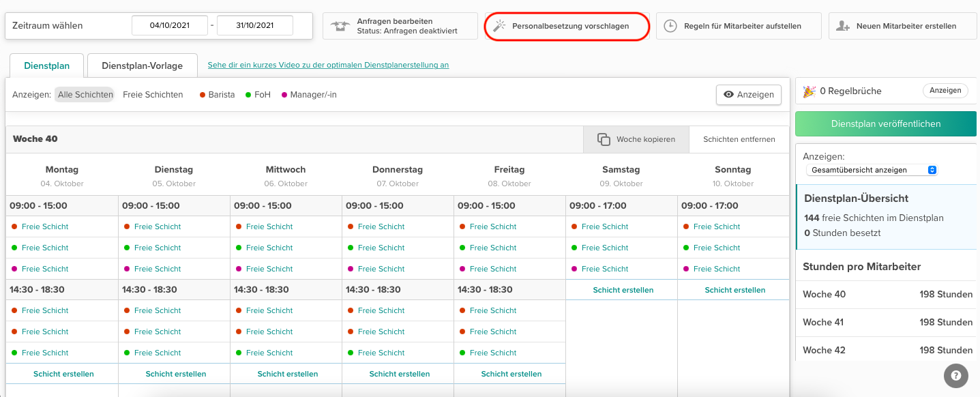Click the Donnerstag 07. Oktober column header
This screenshot has height=397, width=980.
pos(399,175)
